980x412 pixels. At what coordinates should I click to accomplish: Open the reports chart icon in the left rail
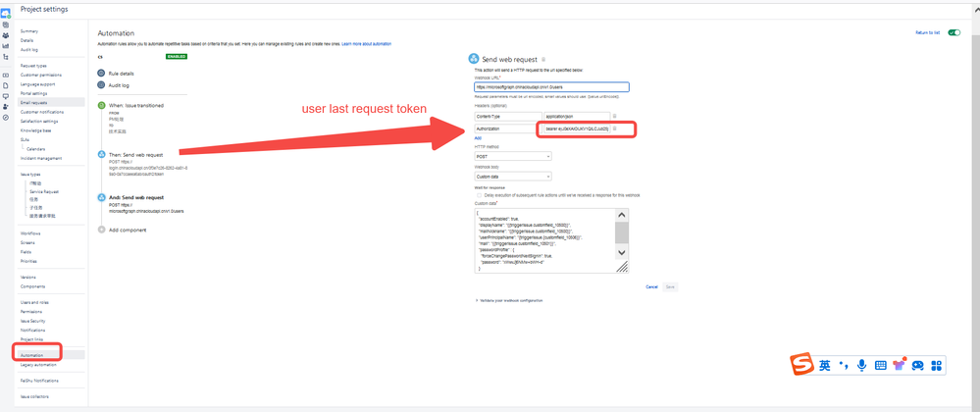click(6, 46)
